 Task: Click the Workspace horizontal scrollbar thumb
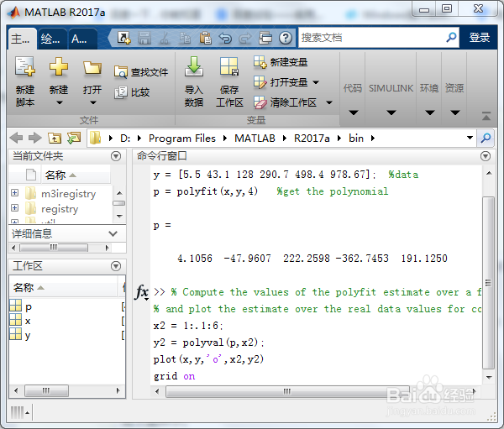point(46,390)
